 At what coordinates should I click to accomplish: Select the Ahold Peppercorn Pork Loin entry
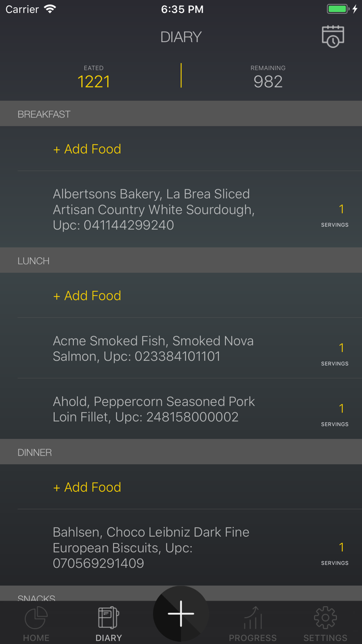[154, 408]
